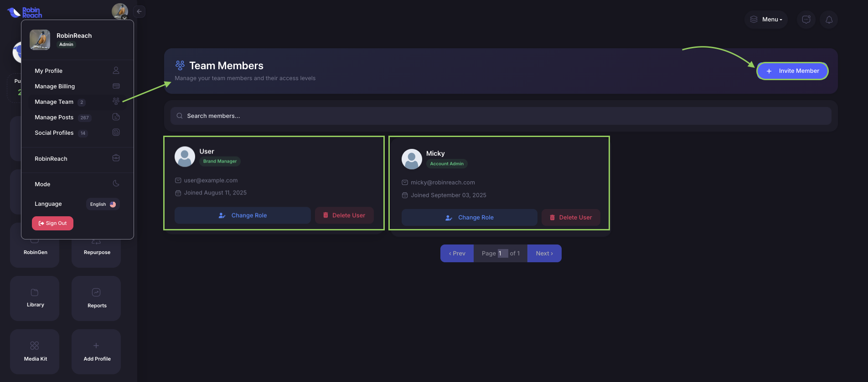This screenshot has height=382, width=868.
Task: Change Role for Micky
Action: [x=470, y=218]
